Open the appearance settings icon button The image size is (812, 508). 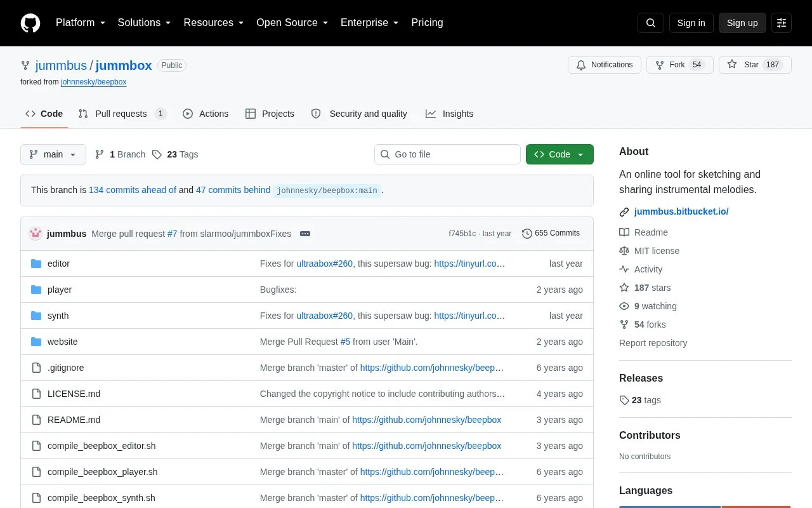[x=782, y=23]
